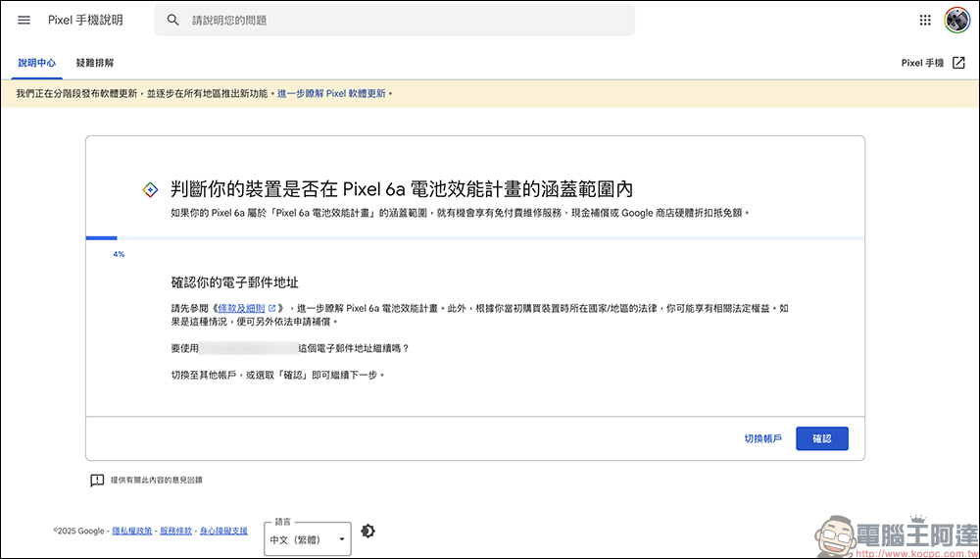The height and width of the screenshot is (559, 980).
Task: Click the search field 請說明您的問題
Action: point(394,20)
